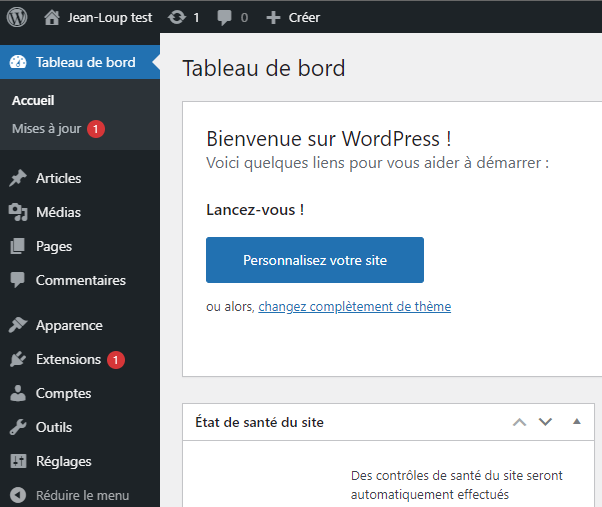Viewport: 602px width, 507px height.
Task: Click the update count 1 in admin bar
Action: [196, 18]
